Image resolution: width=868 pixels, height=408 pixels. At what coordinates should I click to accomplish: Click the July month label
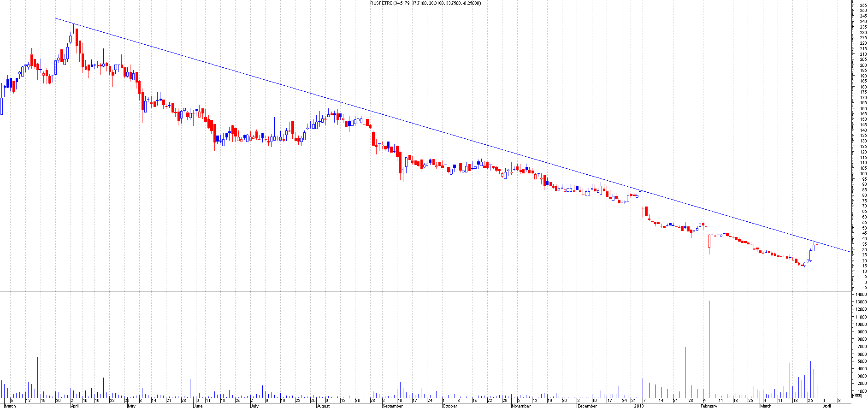(254, 406)
